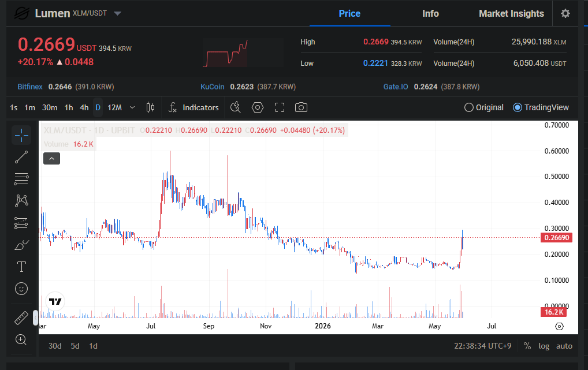The height and width of the screenshot is (370, 588).
Task: Toggle auto scale mode
Action: (564, 346)
